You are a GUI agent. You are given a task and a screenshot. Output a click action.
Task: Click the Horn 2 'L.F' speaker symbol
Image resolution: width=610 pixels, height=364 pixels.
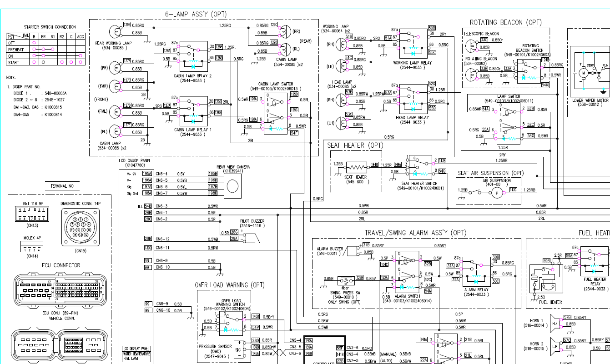pos(555,347)
